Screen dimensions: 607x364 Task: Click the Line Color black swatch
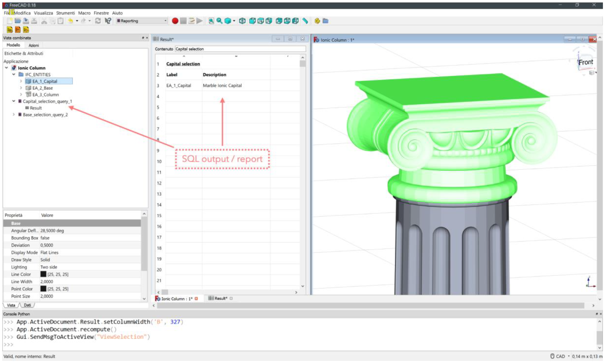43,274
